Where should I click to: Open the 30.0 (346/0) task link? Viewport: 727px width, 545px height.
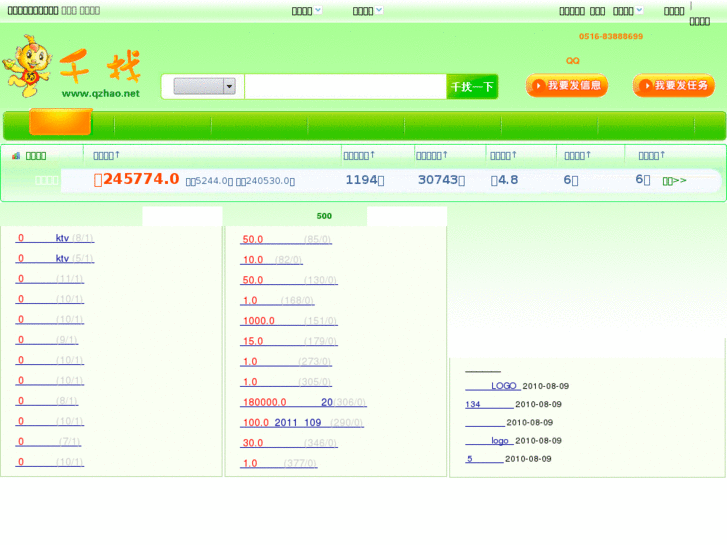click(x=289, y=443)
